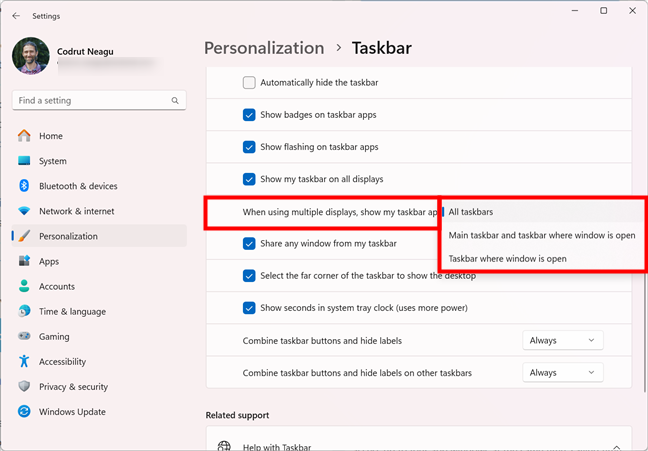
Task: Click the Privacy shield icon
Action: (24, 386)
